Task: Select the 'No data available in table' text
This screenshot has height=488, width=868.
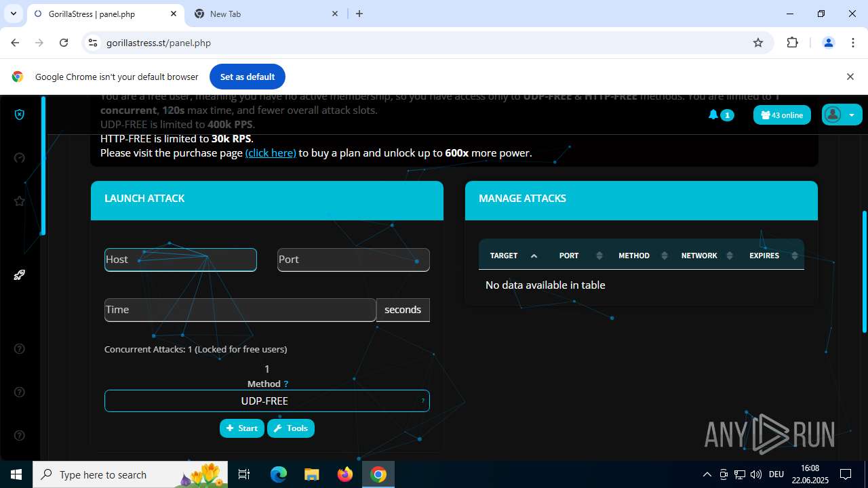Action: coord(545,285)
